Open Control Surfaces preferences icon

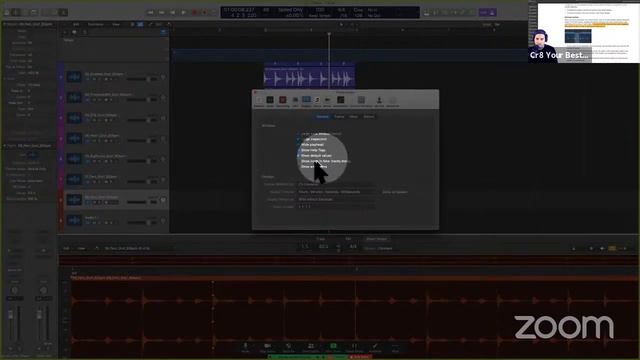point(361,101)
